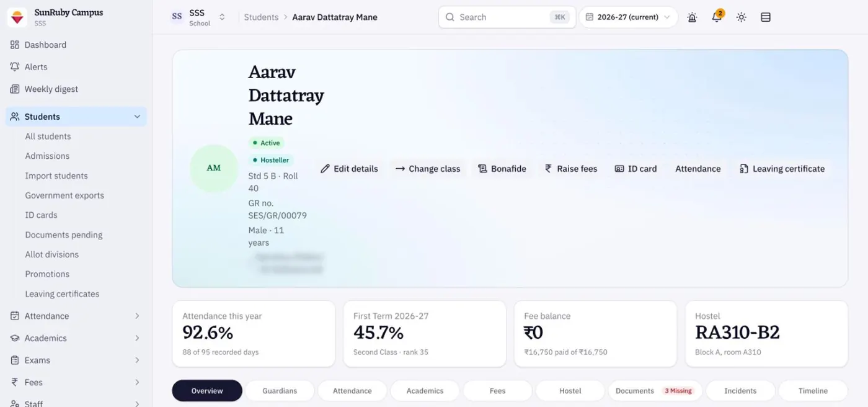Switch to the Guardians tab
This screenshot has width=868, height=407.
[280, 391]
